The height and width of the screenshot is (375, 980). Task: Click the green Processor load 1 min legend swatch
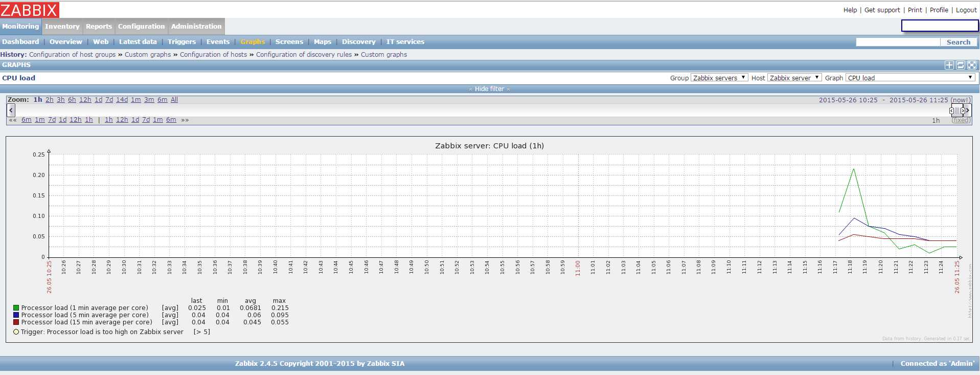click(x=16, y=308)
